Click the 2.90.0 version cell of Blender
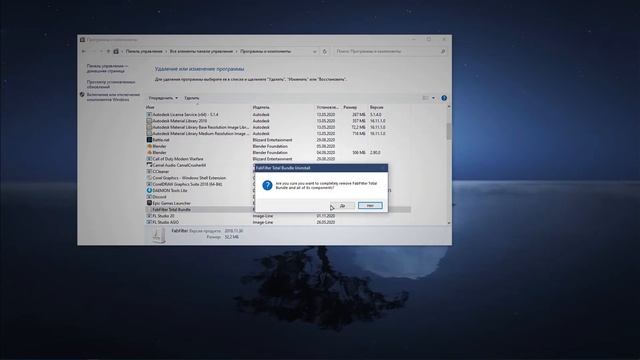The width and height of the screenshot is (640, 360). [375, 152]
